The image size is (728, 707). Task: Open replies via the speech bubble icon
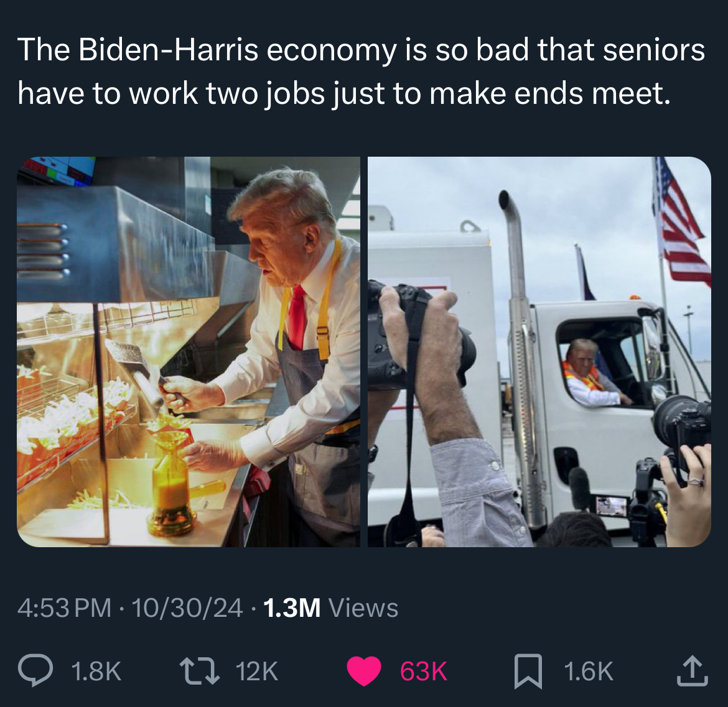35,670
